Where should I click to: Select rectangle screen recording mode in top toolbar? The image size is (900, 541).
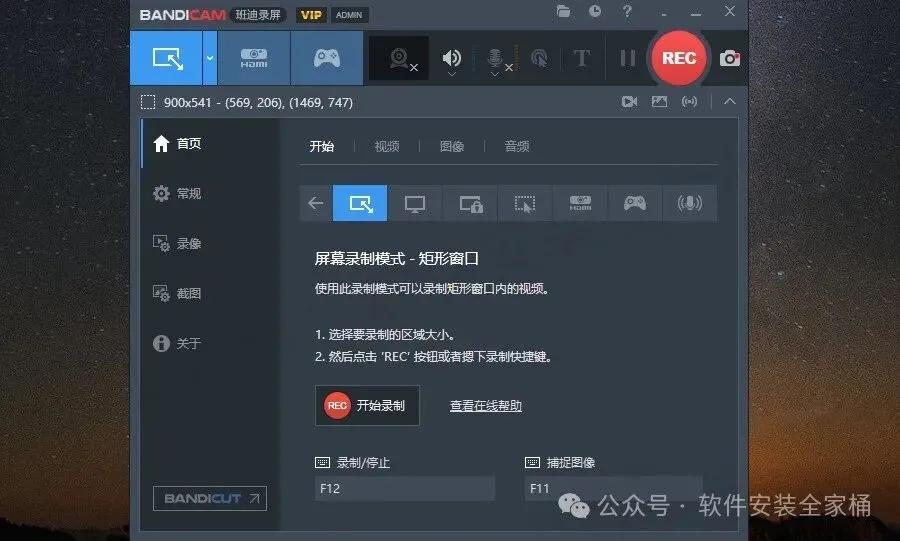[x=166, y=58]
